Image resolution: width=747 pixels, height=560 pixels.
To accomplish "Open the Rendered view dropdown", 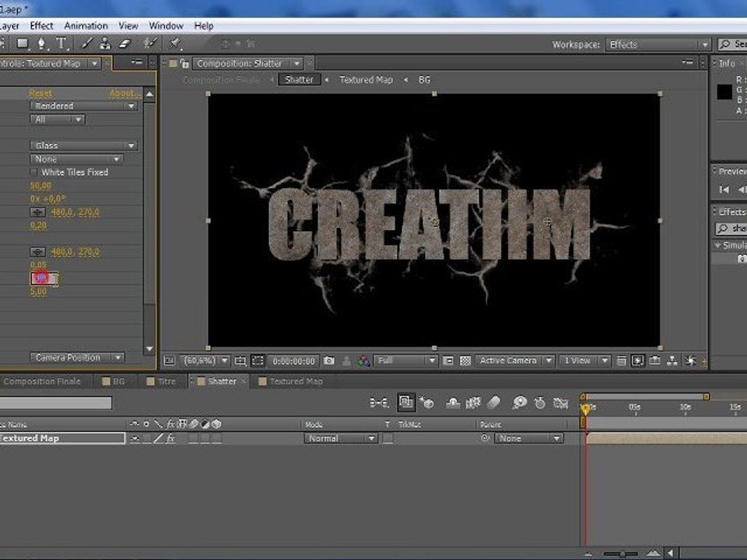I will point(84,106).
